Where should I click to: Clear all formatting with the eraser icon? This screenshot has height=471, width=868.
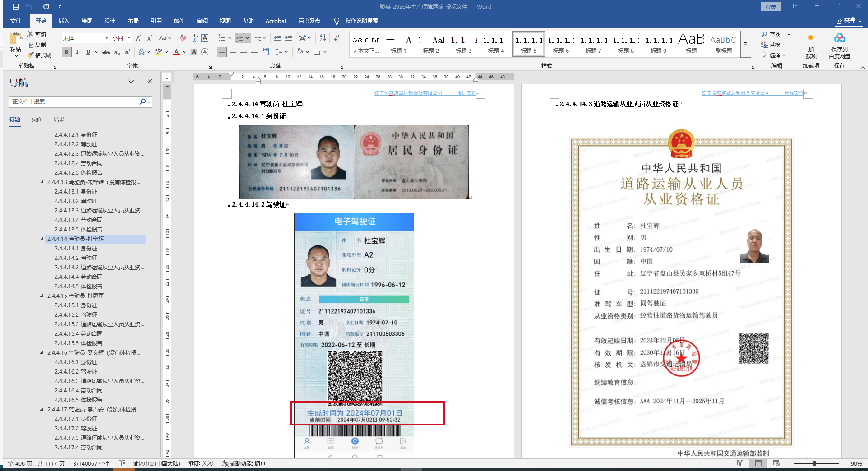pos(183,38)
